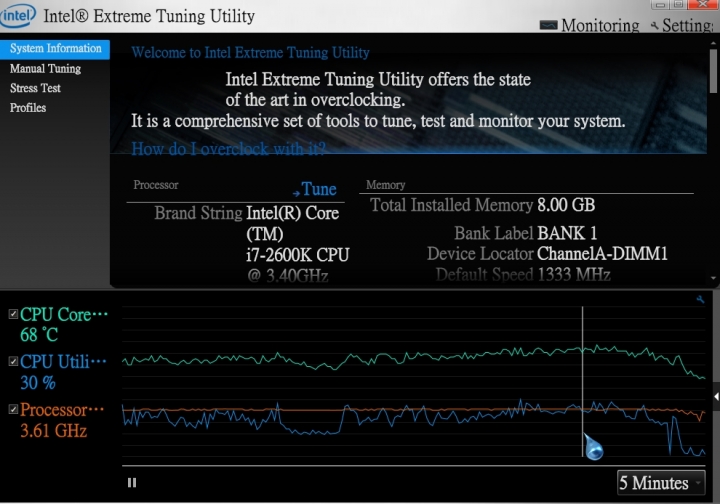Click the CPU Utilization label in legend
This screenshot has height=504, width=720.
point(63,362)
